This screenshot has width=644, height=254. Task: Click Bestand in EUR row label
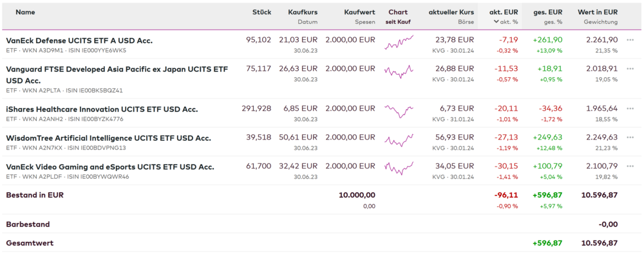point(35,195)
